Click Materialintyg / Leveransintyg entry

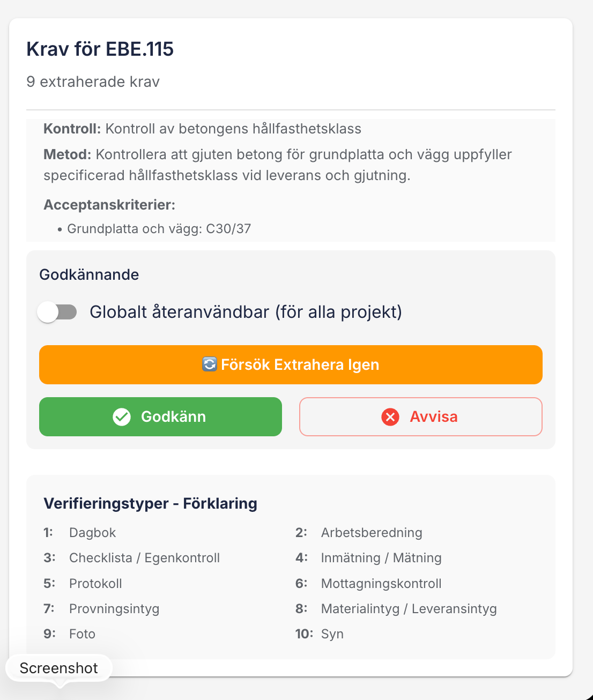coord(409,609)
